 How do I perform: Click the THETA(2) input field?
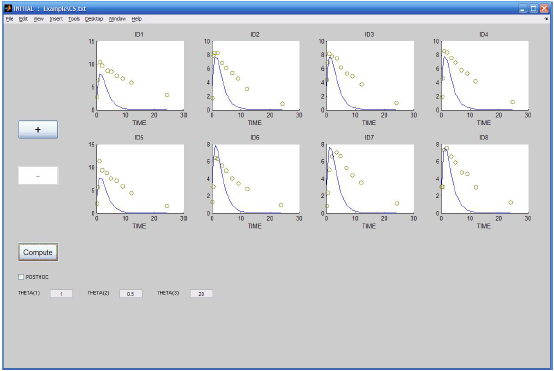click(x=131, y=294)
